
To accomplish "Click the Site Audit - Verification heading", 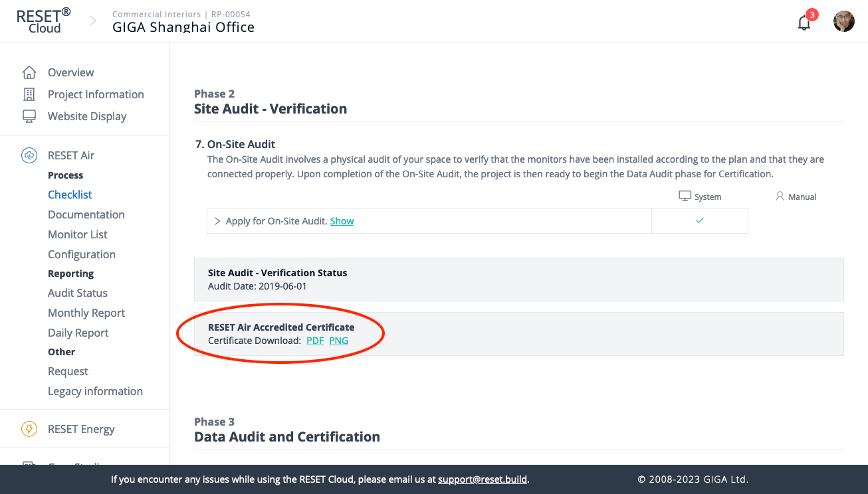I will tap(271, 109).
